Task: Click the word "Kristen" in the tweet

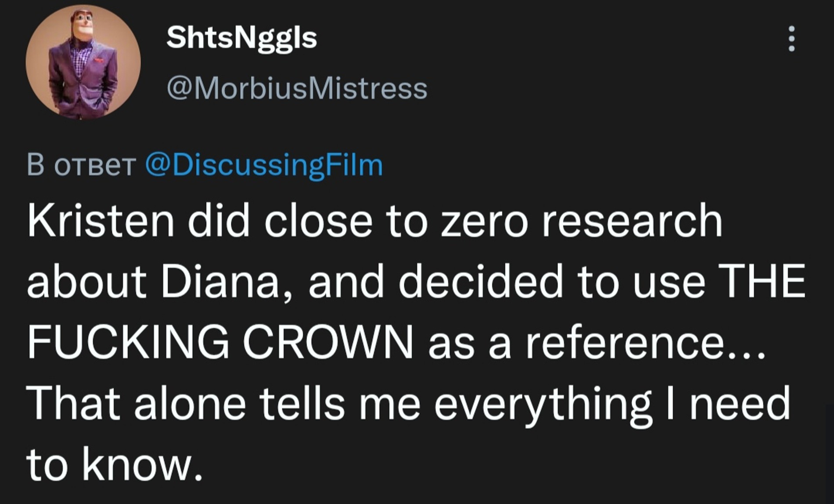Action: point(101,221)
